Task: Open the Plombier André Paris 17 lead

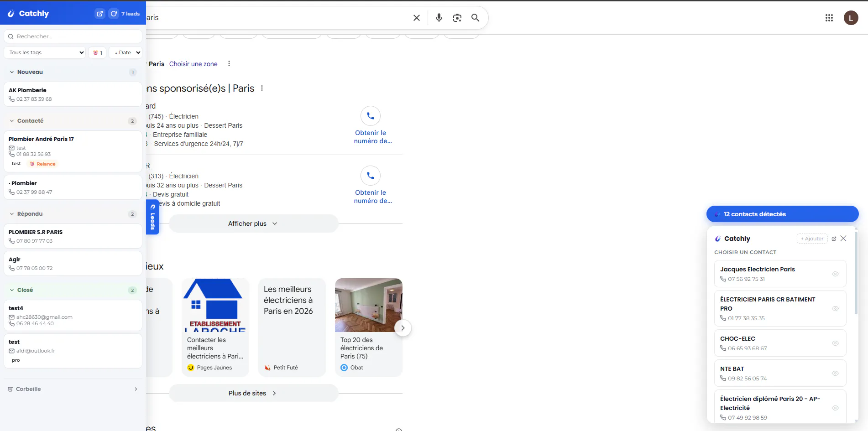Action: pos(73,151)
